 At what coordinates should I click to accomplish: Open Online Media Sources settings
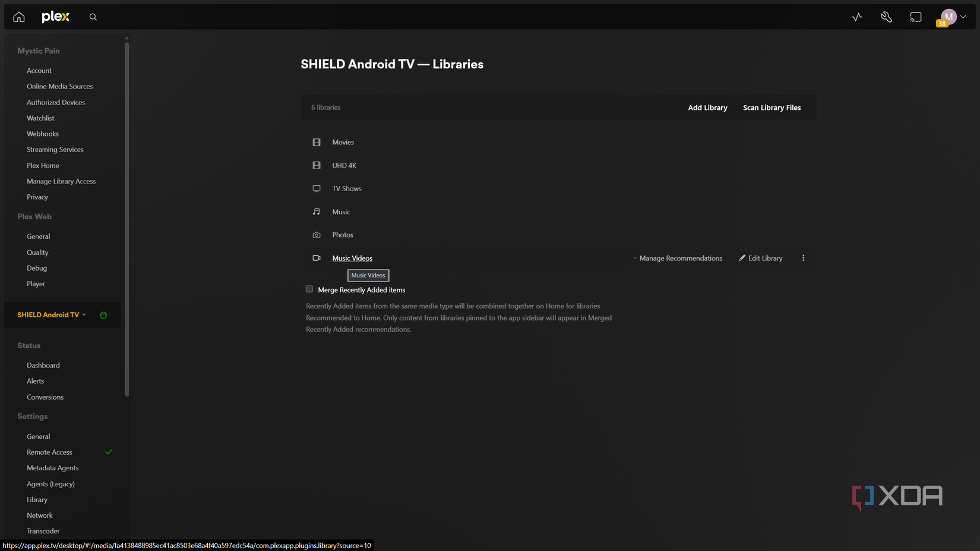point(59,86)
